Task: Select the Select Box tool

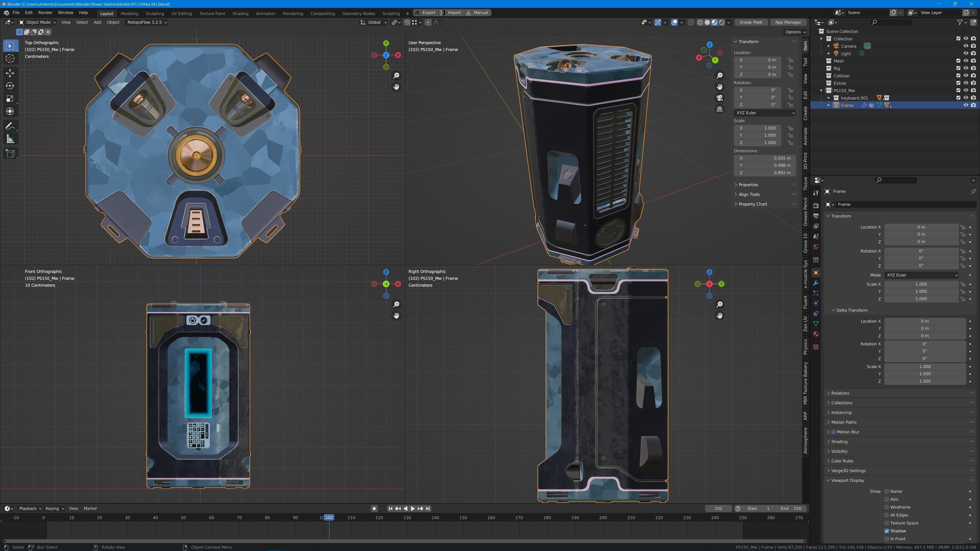Action: [10, 46]
